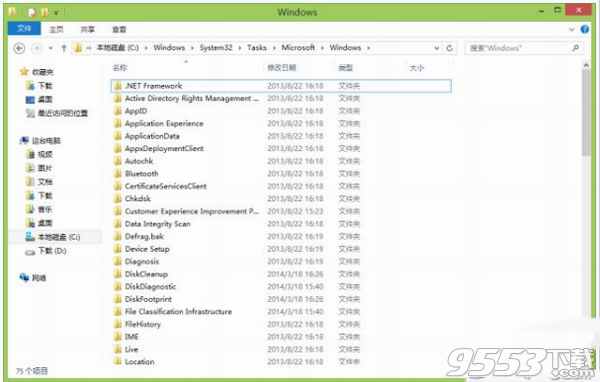Select the Device Setup folder icon
600x382 pixels.
[118, 249]
